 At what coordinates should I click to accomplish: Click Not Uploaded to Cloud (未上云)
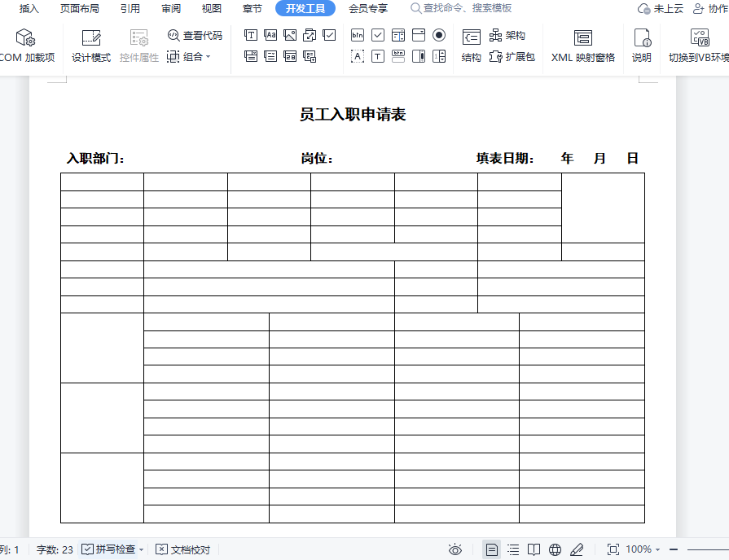pos(661,8)
